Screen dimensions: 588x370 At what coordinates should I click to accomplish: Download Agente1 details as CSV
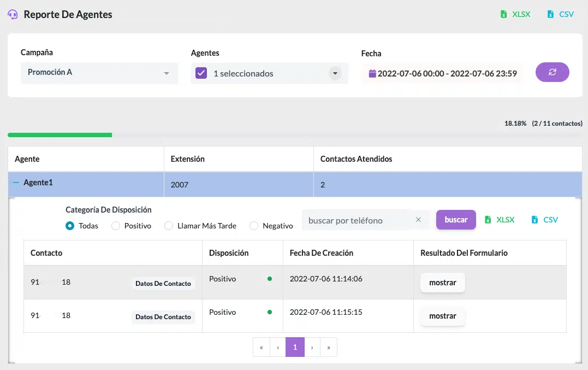point(545,220)
